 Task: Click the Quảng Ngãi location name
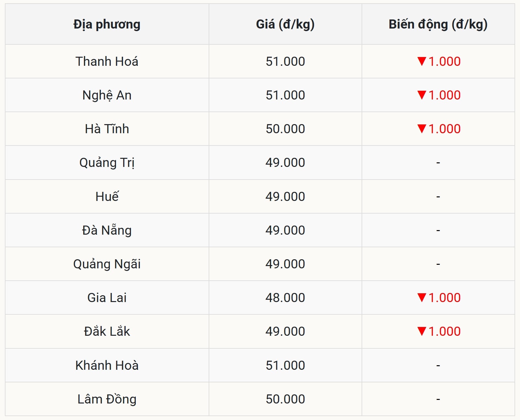click(x=107, y=264)
